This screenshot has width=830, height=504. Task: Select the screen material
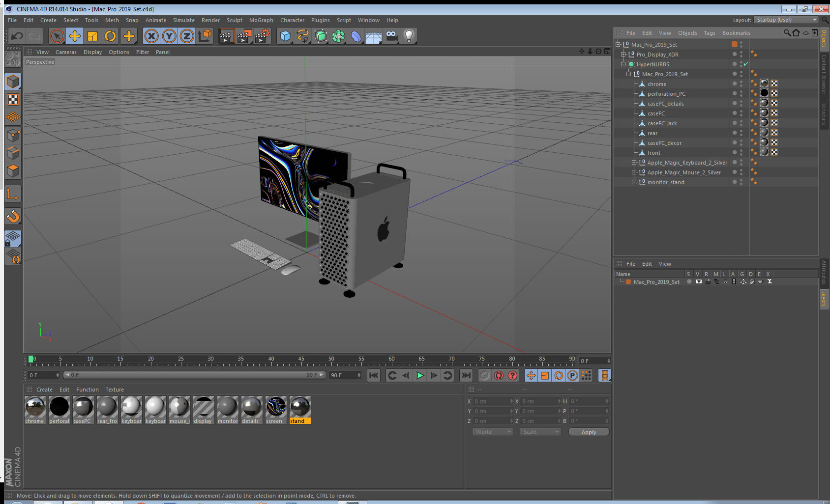[x=276, y=410]
